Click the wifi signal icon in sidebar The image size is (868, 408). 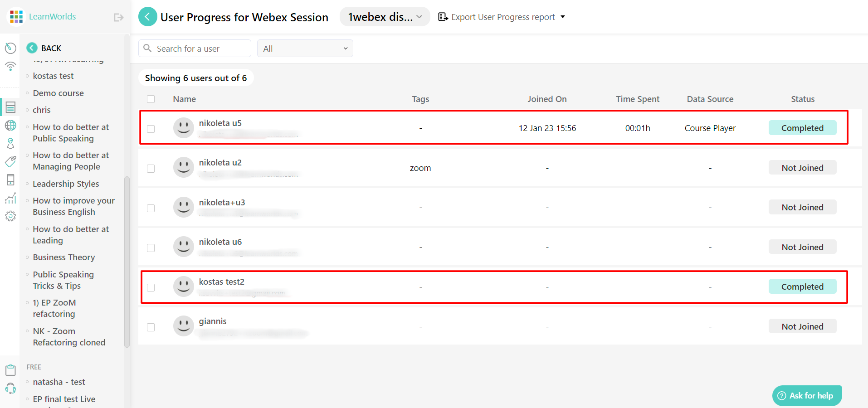[x=10, y=66]
